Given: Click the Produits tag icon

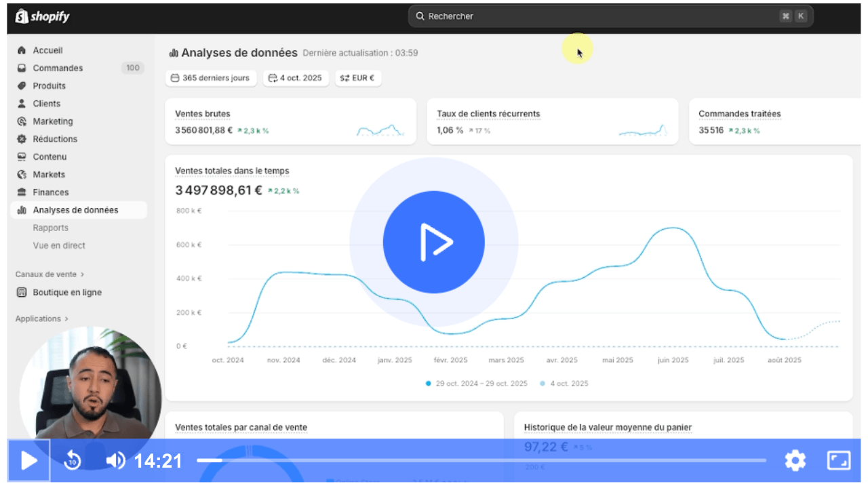Looking at the screenshot, I should coord(22,86).
